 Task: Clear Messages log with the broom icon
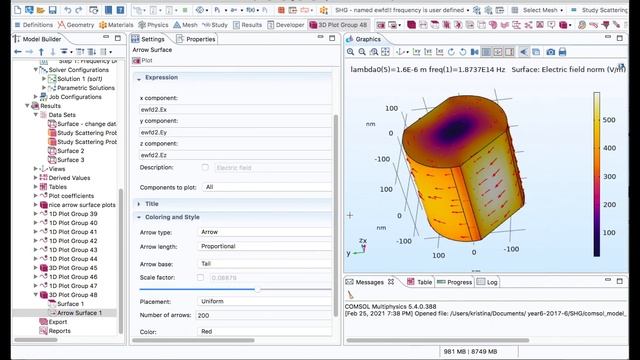[351, 295]
